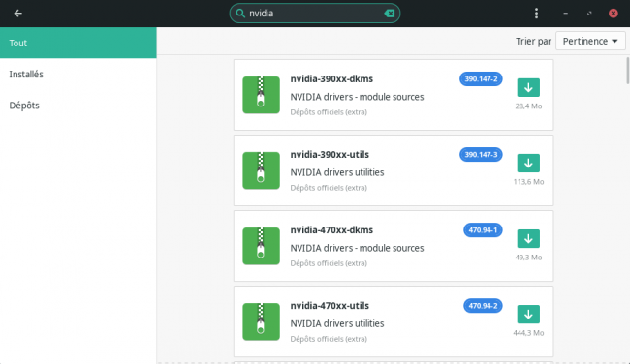Open the Dépôts section
Screen dimensions: 630x364
point(78,106)
